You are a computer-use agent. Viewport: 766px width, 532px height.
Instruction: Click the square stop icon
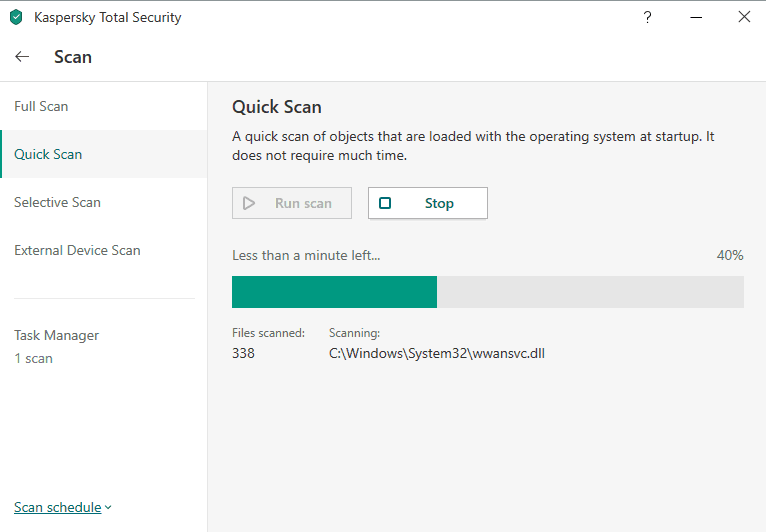click(385, 203)
